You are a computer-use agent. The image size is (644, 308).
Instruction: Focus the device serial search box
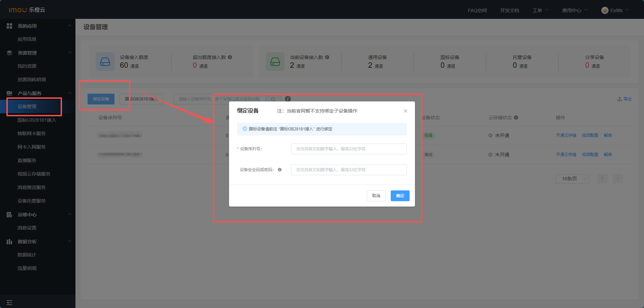tap(220, 99)
